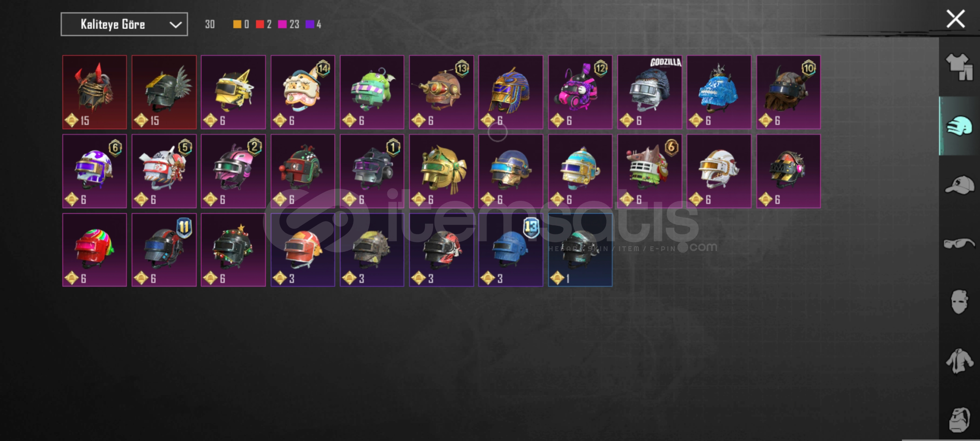Select the Godzilla helmet skin

[x=649, y=92]
